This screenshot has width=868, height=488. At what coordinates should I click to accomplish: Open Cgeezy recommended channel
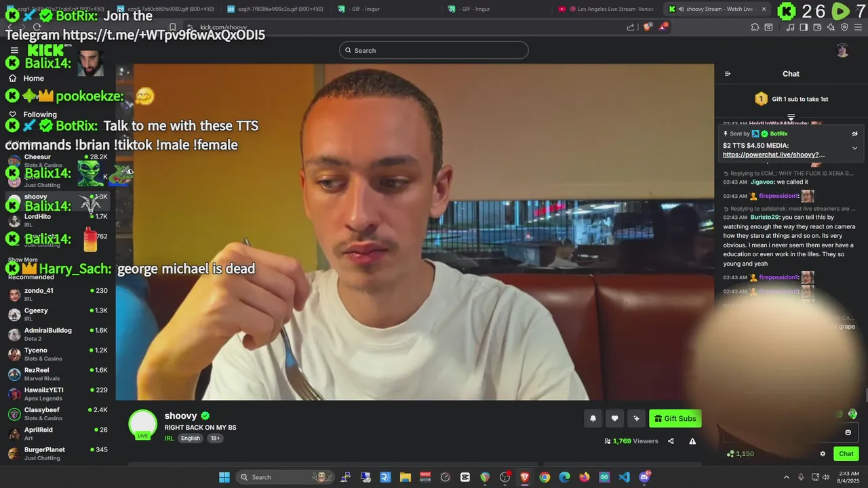[x=58, y=314]
